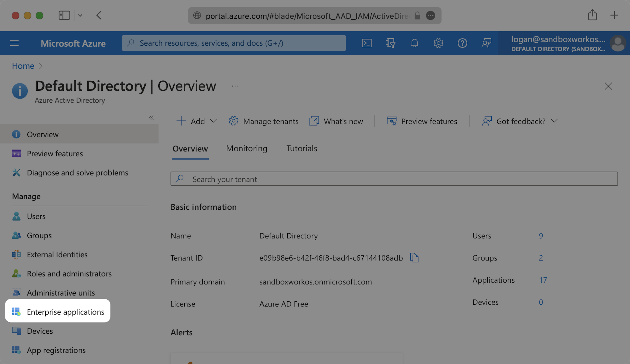Click the Directories and subscriptions filter icon
The image size is (630, 364).
pyautogui.click(x=390, y=43)
